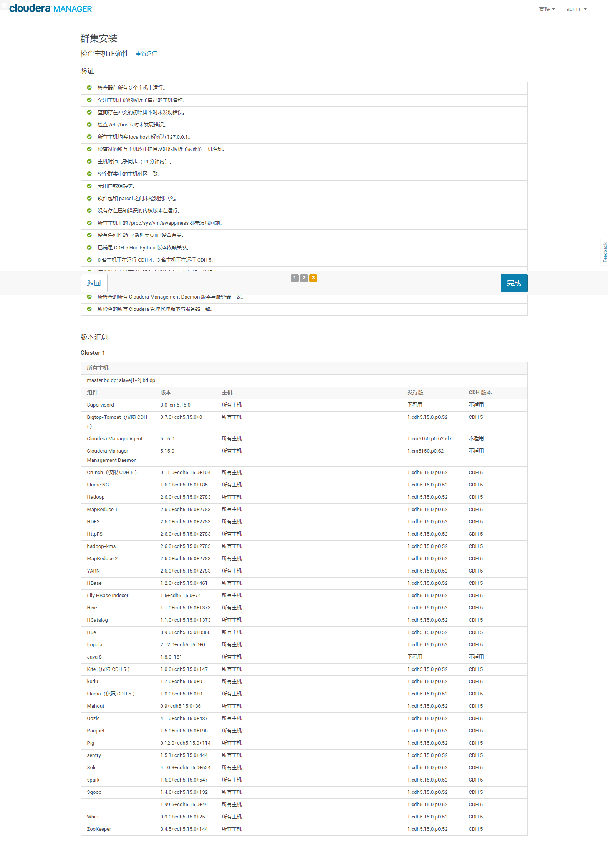Click the Cloudera Manager Agent row name
Viewport: 608px width, 868px height.
114,439
